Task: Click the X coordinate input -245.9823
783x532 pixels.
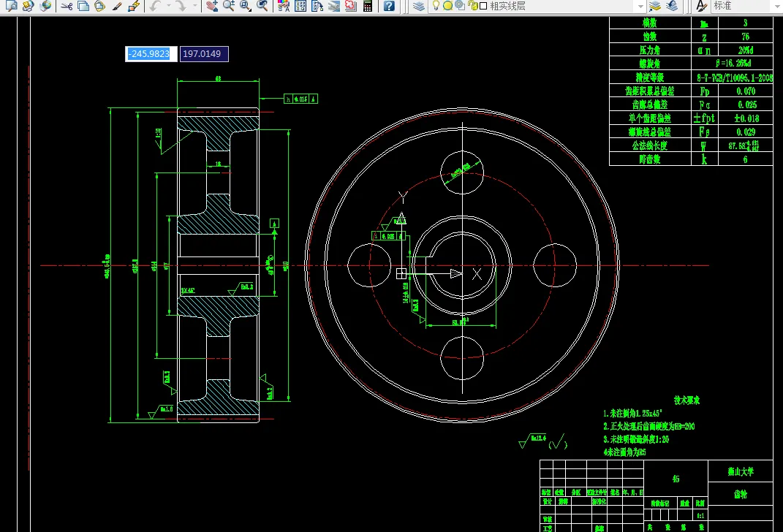Action: 151,54
